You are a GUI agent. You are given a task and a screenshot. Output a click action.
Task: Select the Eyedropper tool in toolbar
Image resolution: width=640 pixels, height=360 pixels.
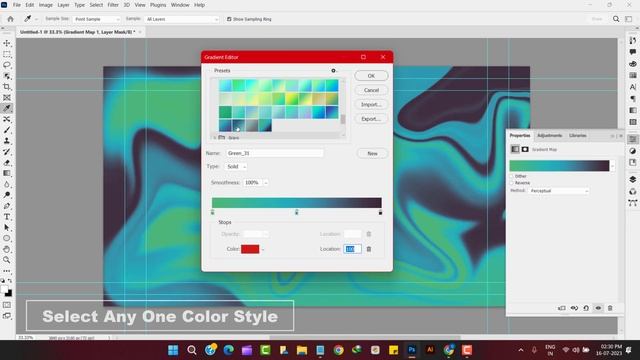point(7,108)
